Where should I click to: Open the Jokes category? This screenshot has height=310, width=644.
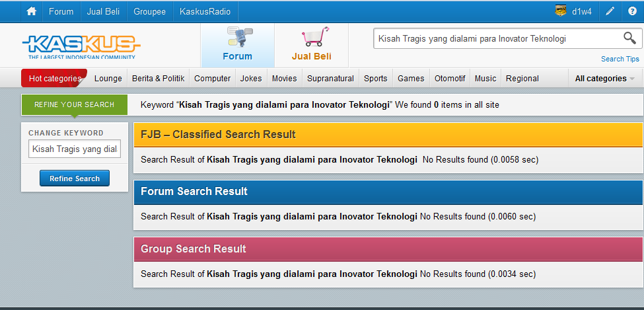[x=251, y=79]
